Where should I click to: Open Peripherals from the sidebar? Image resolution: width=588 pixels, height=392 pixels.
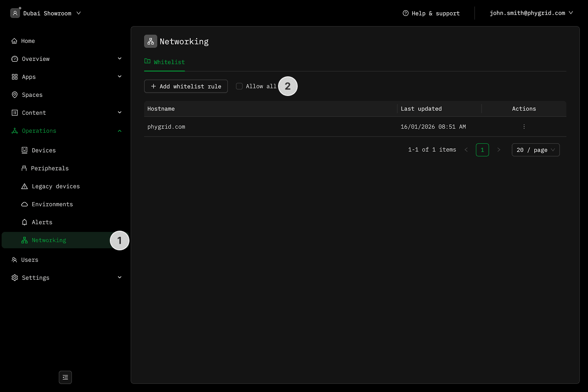point(49,168)
